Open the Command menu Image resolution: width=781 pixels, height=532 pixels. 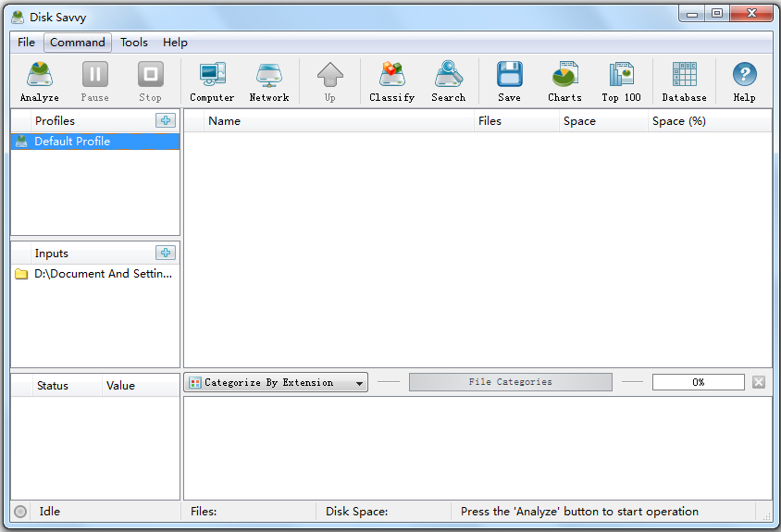coord(78,43)
